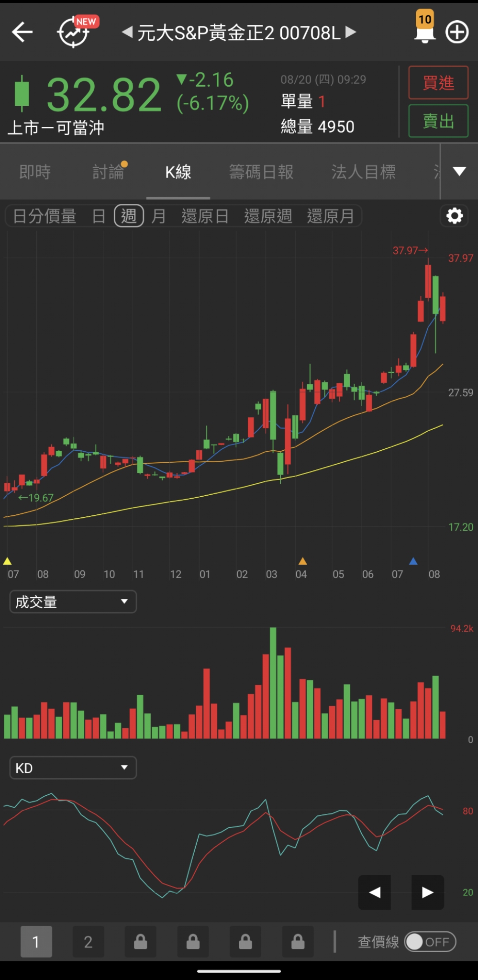The width and height of the screenshot is (478, 980).
Task: Open the notification bell with badge 10
Action: [424, 29]
